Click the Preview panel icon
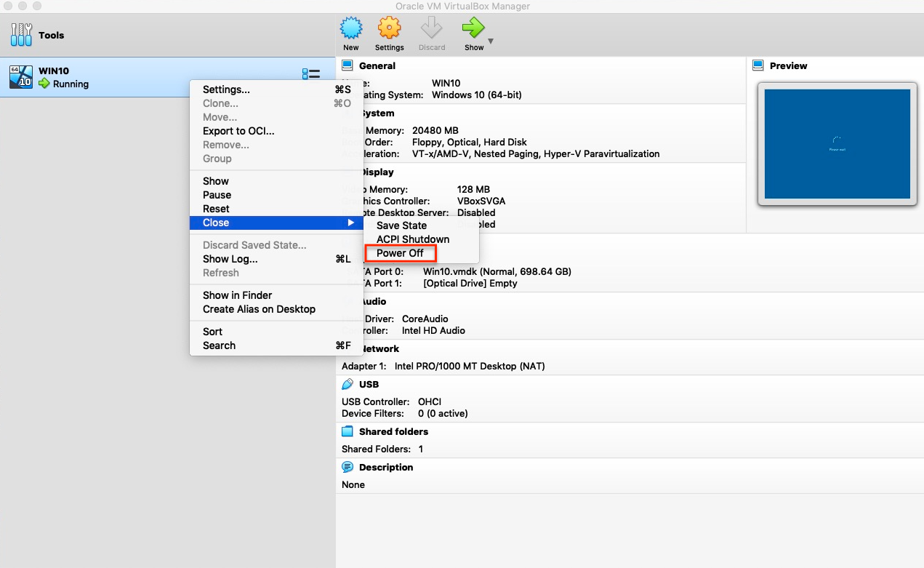 (x=758, y=65)
